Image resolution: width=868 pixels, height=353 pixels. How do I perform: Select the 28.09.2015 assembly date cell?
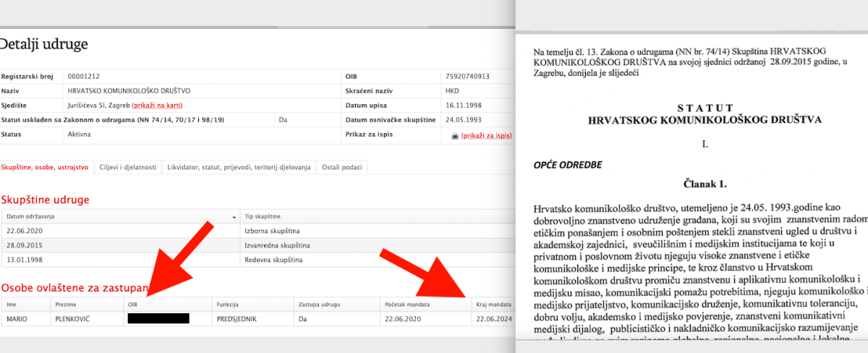[x=121, y=245]
